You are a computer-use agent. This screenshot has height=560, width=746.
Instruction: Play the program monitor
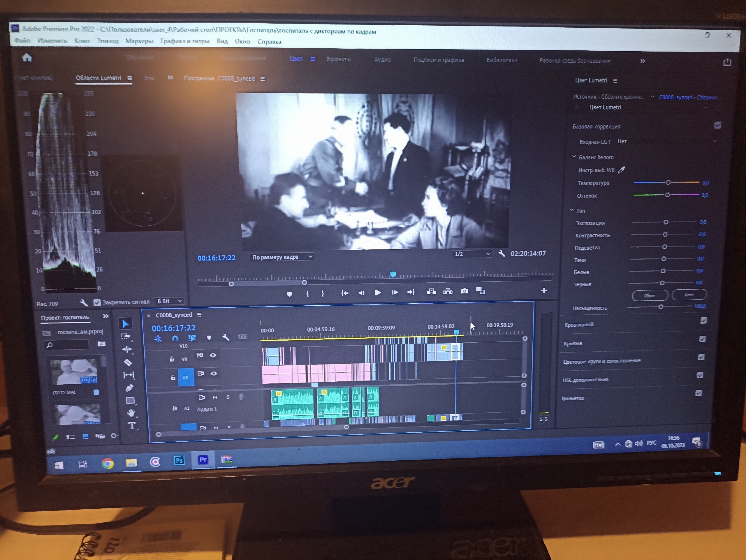[x=378, y=293]
